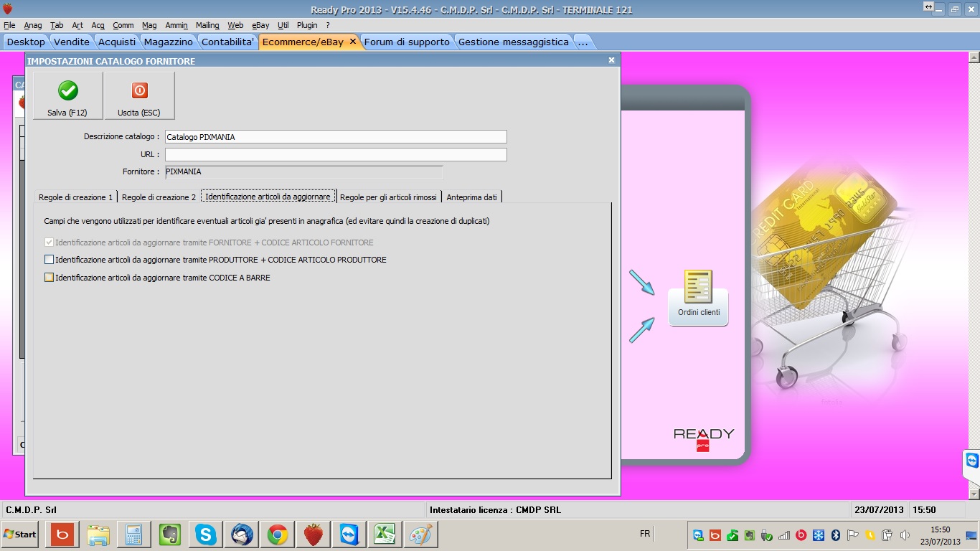Switch to Ready Pro strawberry taskbar icon

click(x=314, y=534)
